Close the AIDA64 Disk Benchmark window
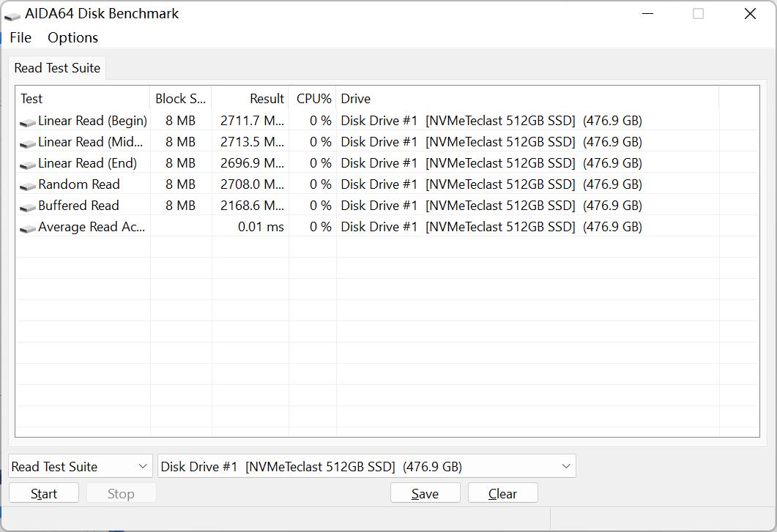Viewport: 777px width, 532px height. [x=750, y=14]
